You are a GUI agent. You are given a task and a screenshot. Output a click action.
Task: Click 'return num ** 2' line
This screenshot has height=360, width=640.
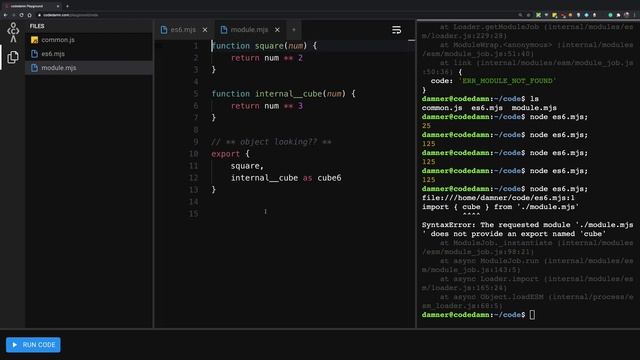point(267,58)
